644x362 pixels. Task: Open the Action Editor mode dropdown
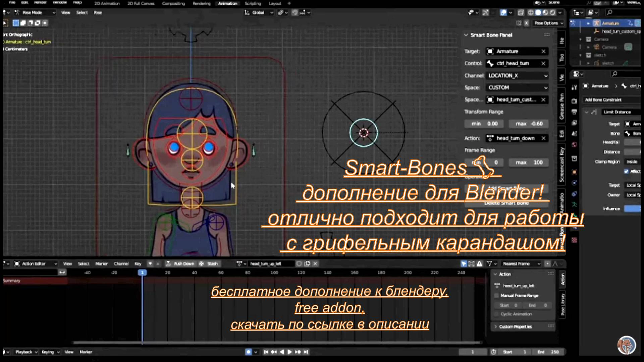click(36, 263)
